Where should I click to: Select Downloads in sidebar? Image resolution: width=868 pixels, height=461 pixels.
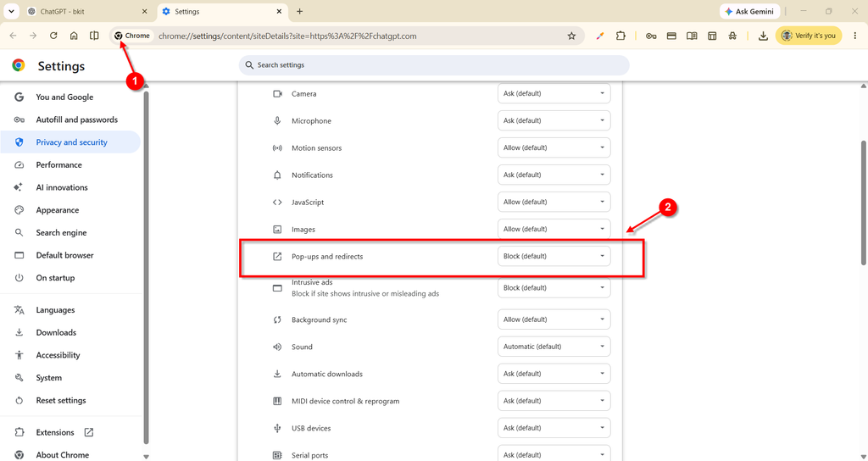(70, 332)
